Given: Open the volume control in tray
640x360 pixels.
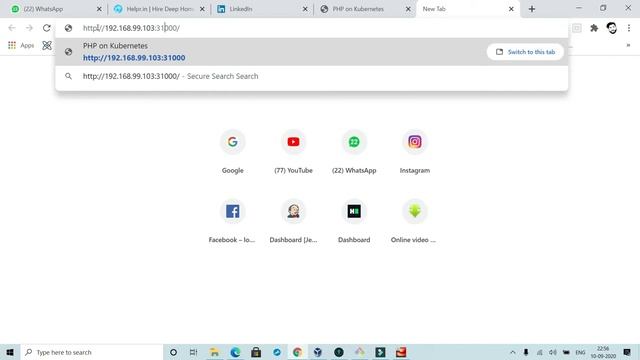Looking at the screenshot, I should pyautogui.click(x=553, y=352).
